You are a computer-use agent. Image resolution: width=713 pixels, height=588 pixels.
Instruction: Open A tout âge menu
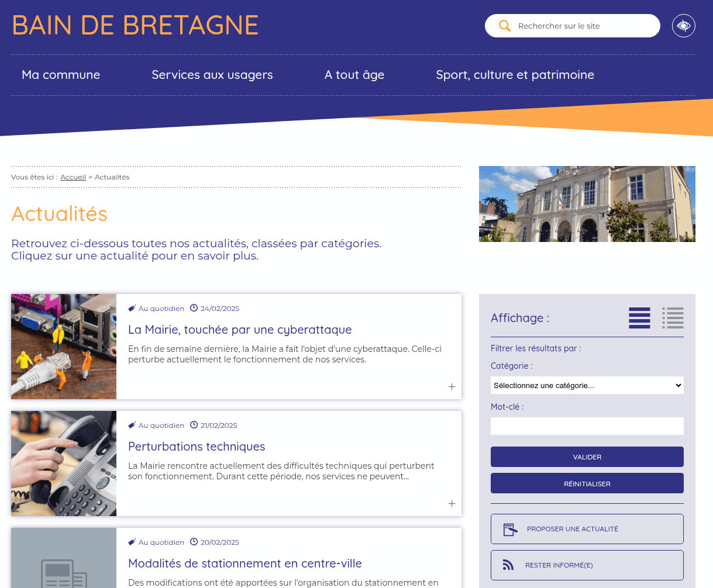click(354, 75)
